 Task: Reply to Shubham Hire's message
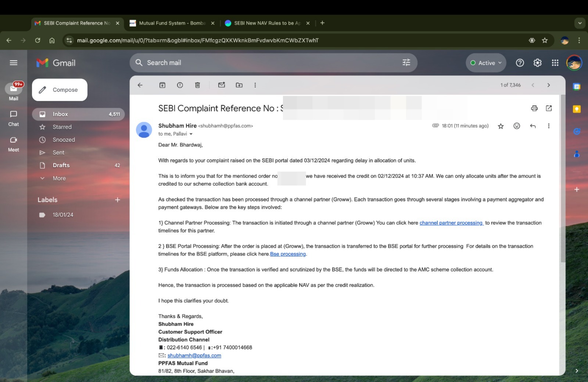tap(533, 126)
